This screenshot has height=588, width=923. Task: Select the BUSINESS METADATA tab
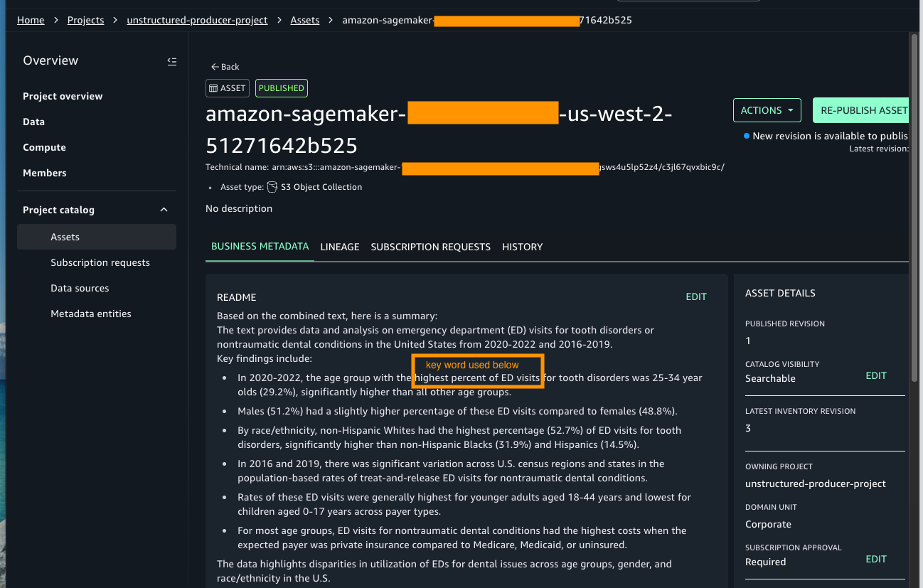(x=260, y=246)
